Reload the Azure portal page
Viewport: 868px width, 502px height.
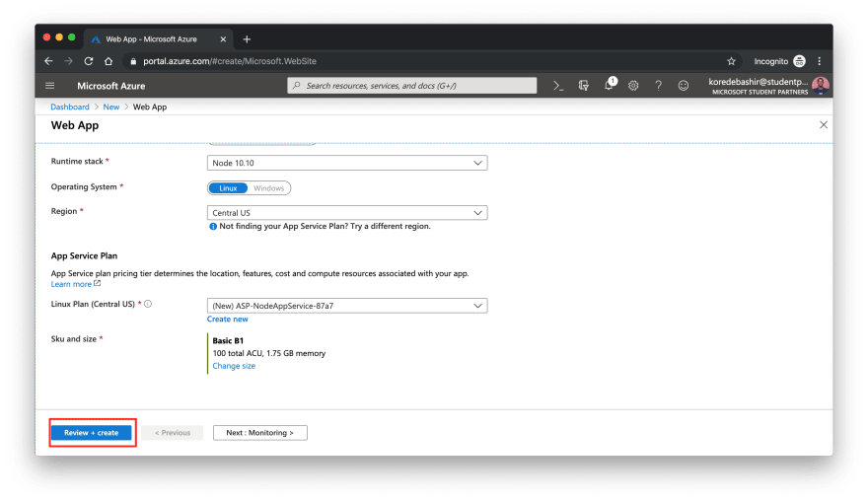[x=89, y=61]
